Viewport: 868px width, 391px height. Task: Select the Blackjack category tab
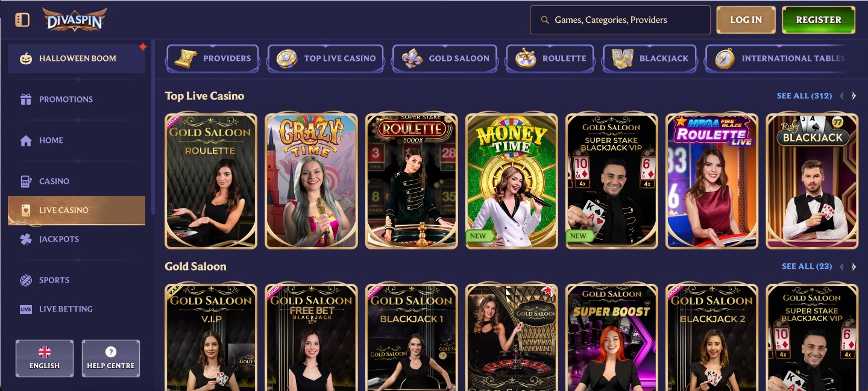tap(650, 58)
